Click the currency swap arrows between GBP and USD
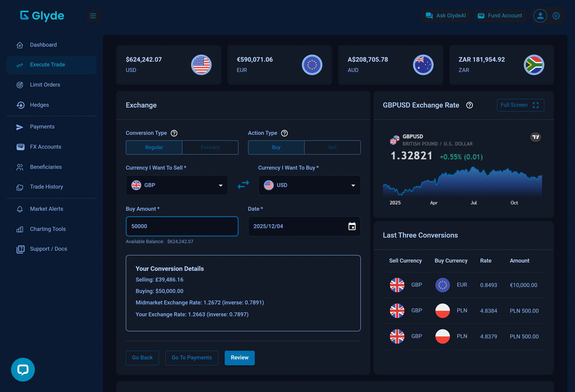Viewport: 575px width, 392px height. [x=243, y=185]
